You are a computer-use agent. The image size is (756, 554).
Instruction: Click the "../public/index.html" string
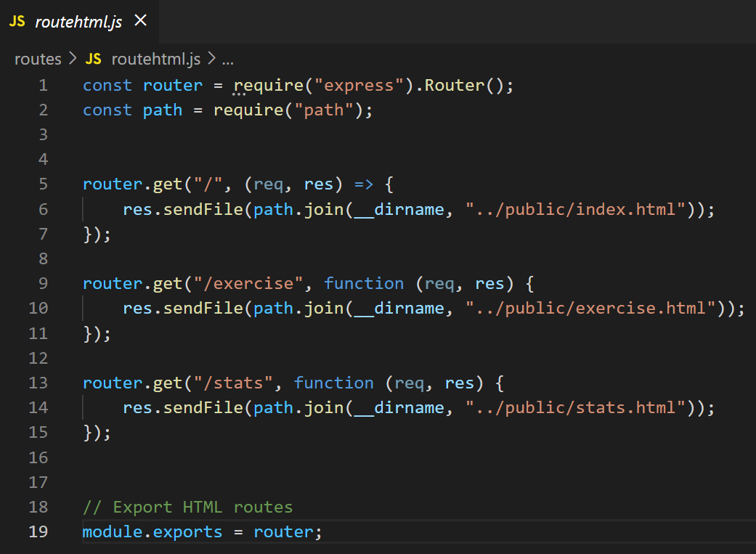click(x=575, y=209)
